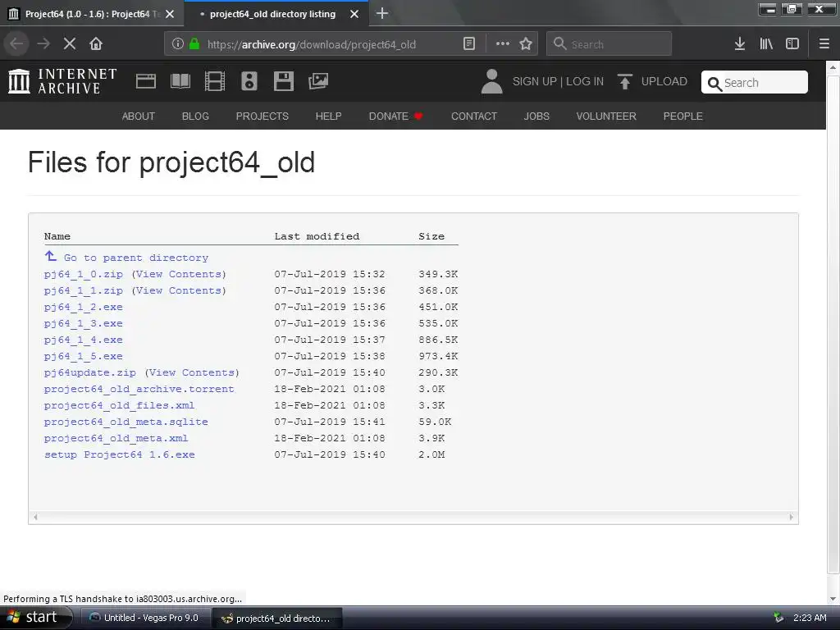The width and height of the screenshot is (840, 630).
Task: Click the Internet Archive search field
Action: [x=755, y=83]
